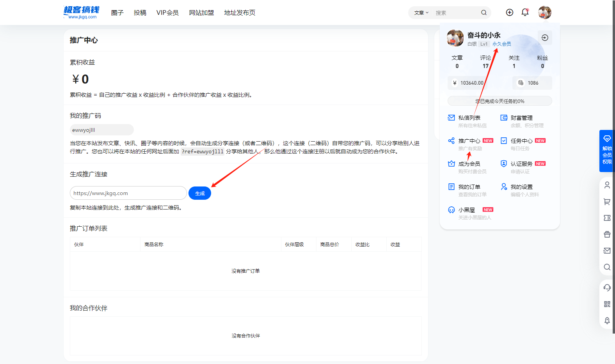615x364 pixels.
Task: Click the user profile icon in right sidebar
Action: coord(607,185)
